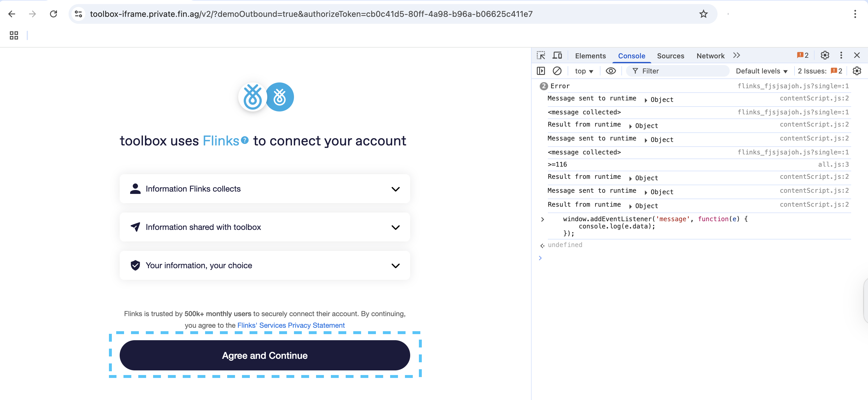Open the apps grid icon in the bookmarks bar
This screenshot has height=400, width=868.
pos(14,35)
